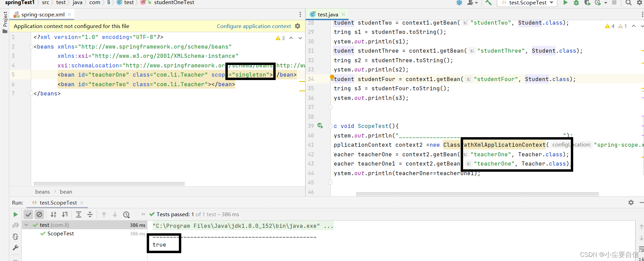The height and width of the screenshot is (261, 644).
Task: Click the run test gutter icon at line 39
Action: pyautogui.click(x=320, y=126)
